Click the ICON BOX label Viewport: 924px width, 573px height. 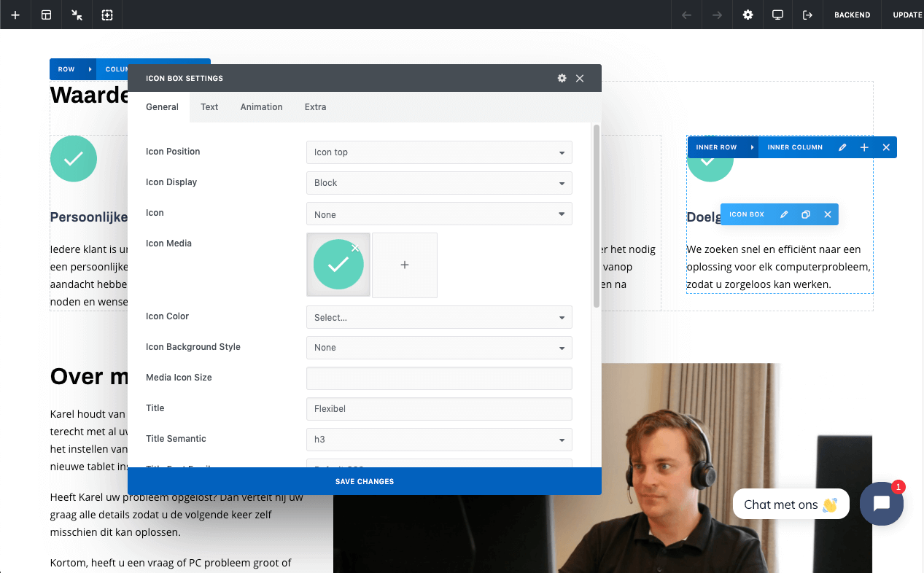click(747, 214)
